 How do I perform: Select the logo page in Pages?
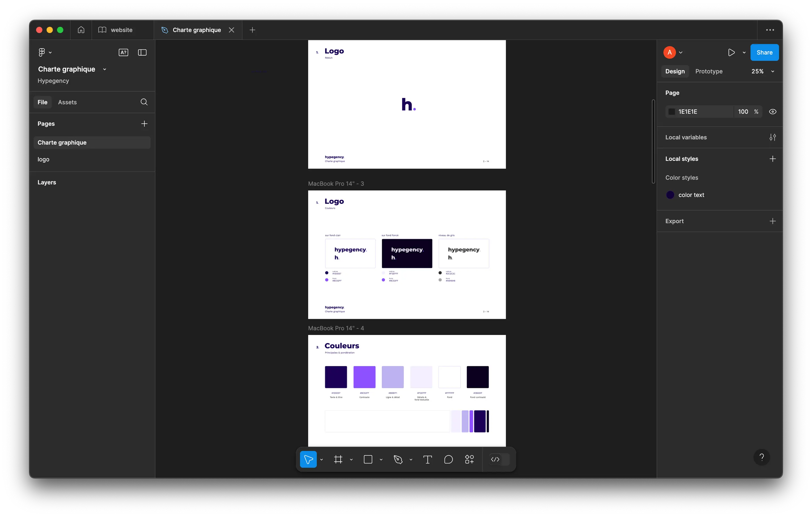[43, 159]
